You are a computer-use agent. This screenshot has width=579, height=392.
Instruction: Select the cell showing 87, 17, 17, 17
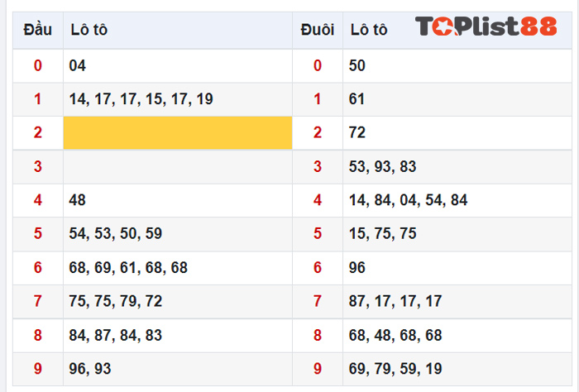[x=395, y=301]
